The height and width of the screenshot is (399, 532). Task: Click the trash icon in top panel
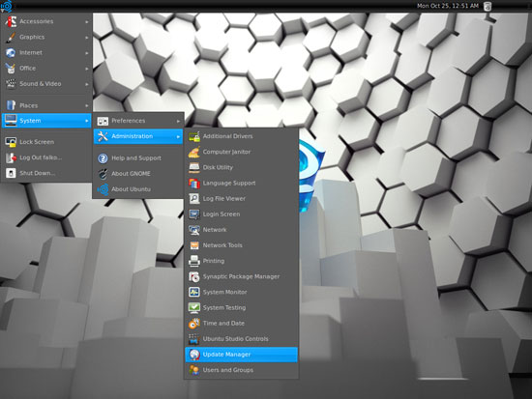click(488, 6)
